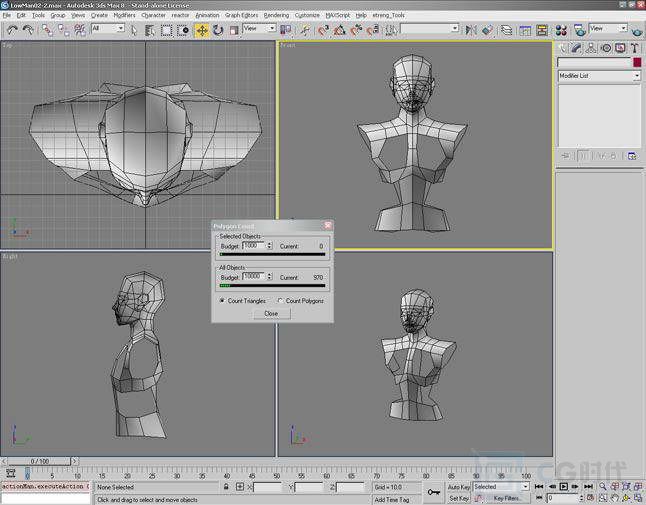The height and width of the screenshot is (505, 646).
Task: Open the Modifiers menu
Action: coord(124,15)
